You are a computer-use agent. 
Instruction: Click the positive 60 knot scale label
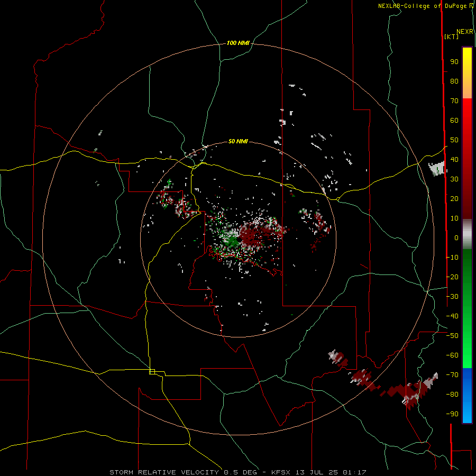tap(454, 121)
